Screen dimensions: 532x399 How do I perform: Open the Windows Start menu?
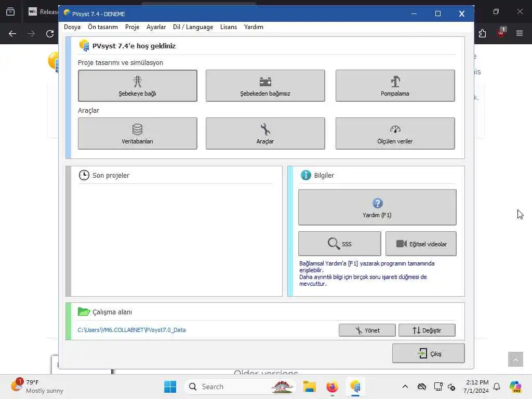(170, 387)
